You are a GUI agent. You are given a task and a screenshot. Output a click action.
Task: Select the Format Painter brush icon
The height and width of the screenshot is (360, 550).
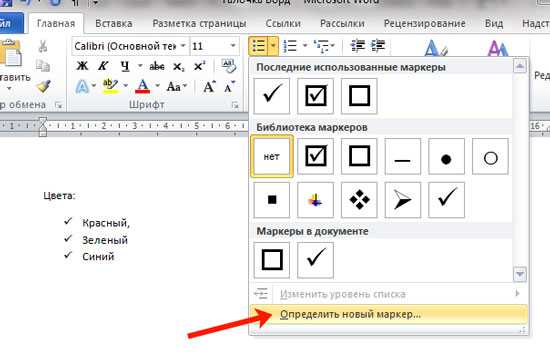pyautogui.click(x=44, y=86)
